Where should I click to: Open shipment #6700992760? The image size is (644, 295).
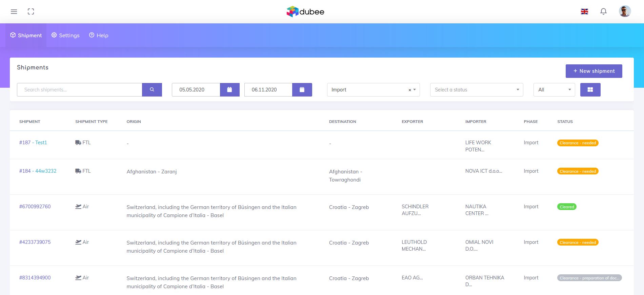(x=35, y=207)
